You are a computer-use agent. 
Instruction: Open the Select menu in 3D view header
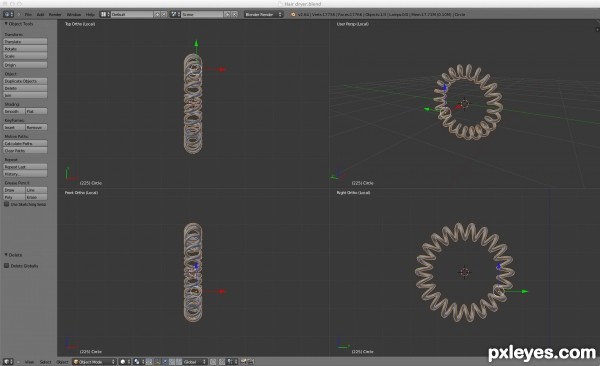45,361
